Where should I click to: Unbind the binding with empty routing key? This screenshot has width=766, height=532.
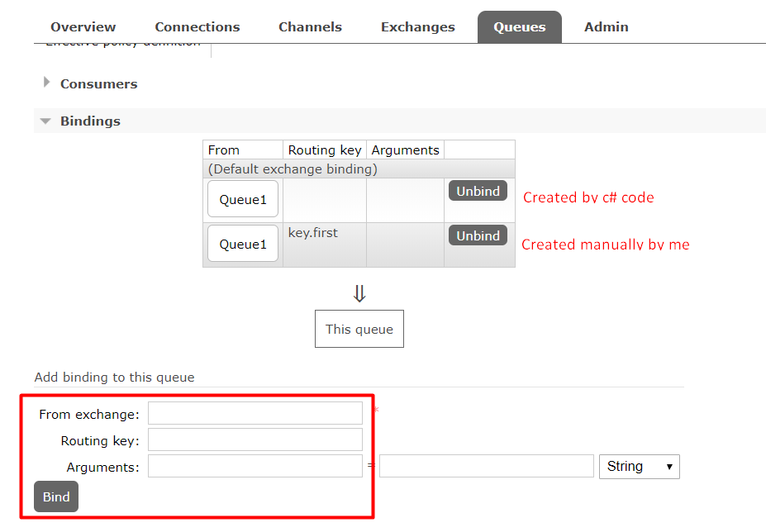tap(478, 190)
